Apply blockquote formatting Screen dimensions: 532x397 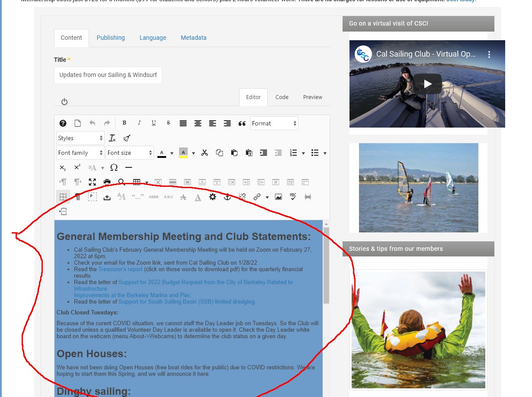[x=242, y=123]
